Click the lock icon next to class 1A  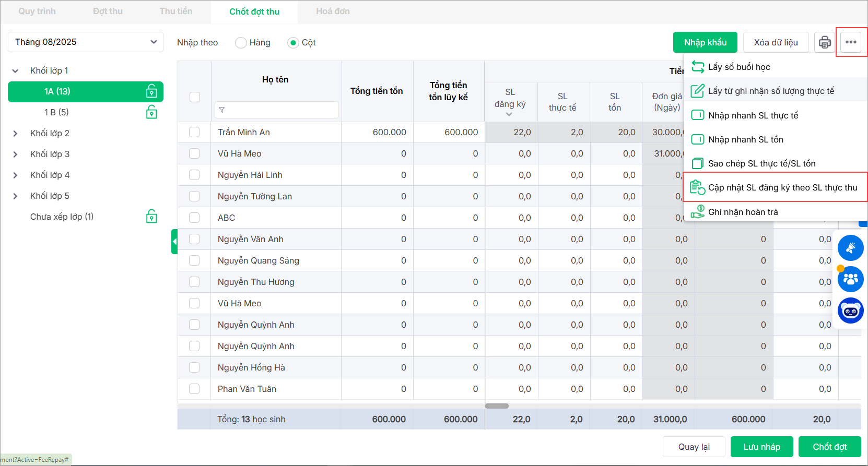tap(151, 91)
